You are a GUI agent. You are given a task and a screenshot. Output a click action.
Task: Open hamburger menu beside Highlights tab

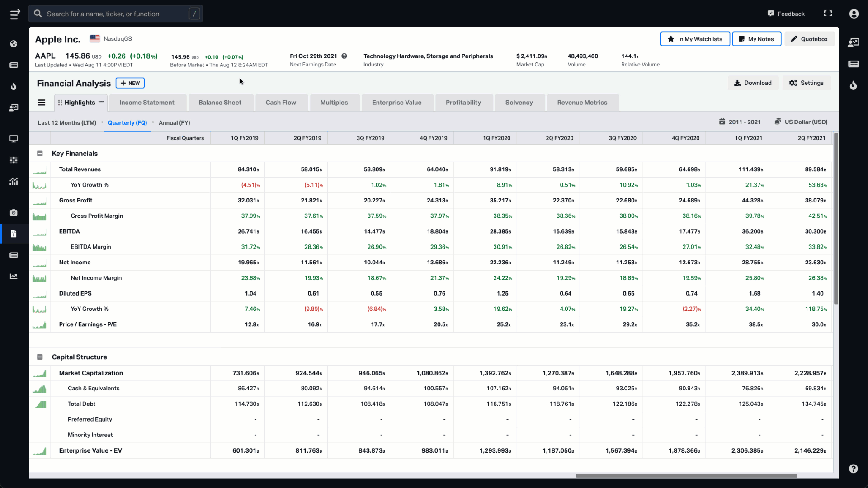pos(42,103)
